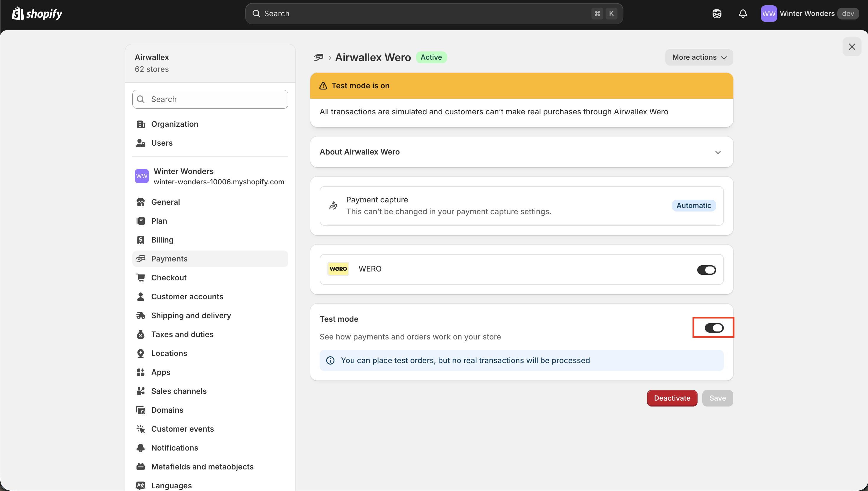Click the Active status badge

431,57
